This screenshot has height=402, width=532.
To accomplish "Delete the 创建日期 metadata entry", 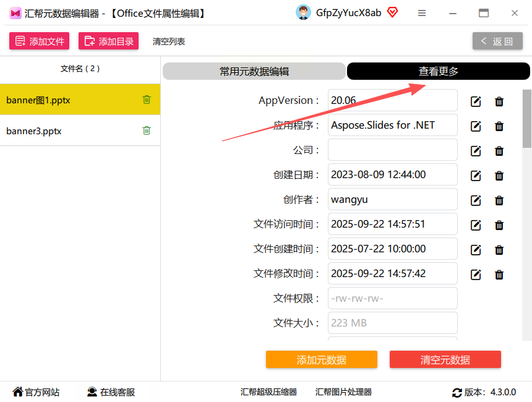I will coord(499,176).
